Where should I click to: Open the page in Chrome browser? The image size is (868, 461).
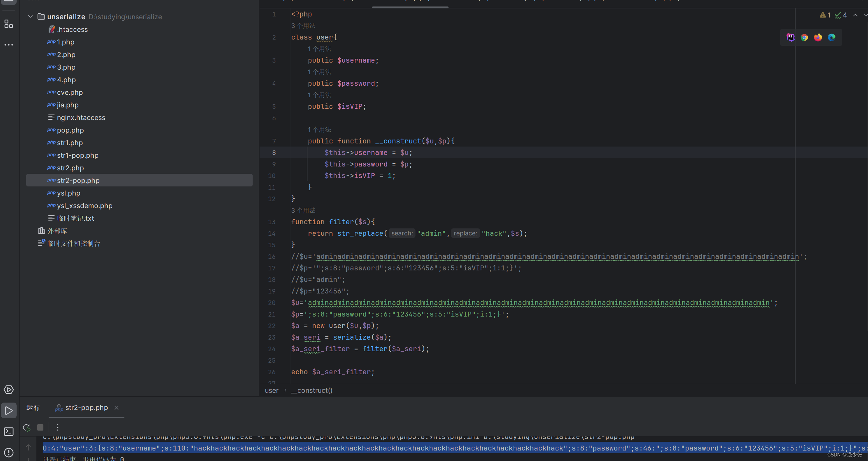click(804, 37)
